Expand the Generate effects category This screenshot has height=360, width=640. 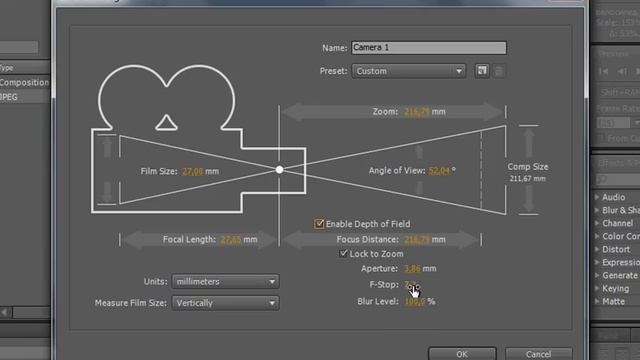(x=597, y=276)
